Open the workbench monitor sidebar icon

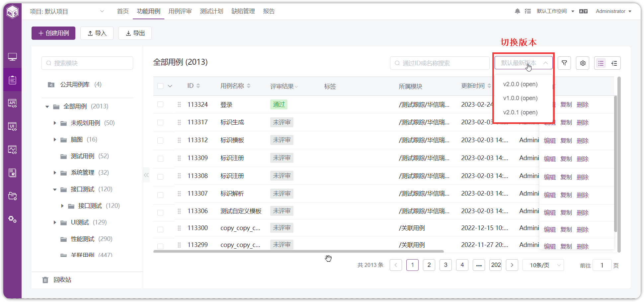(13, 57)
